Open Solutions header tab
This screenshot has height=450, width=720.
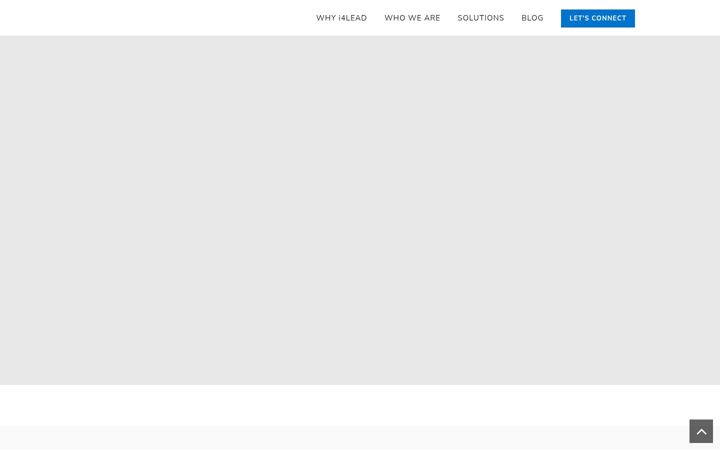point(480,18)
